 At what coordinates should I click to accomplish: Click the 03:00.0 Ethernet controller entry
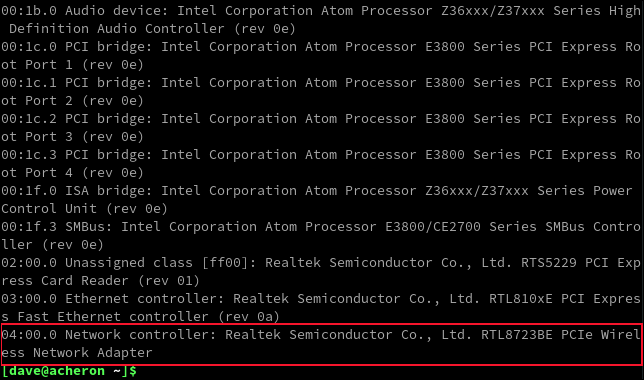pos(322,308)
